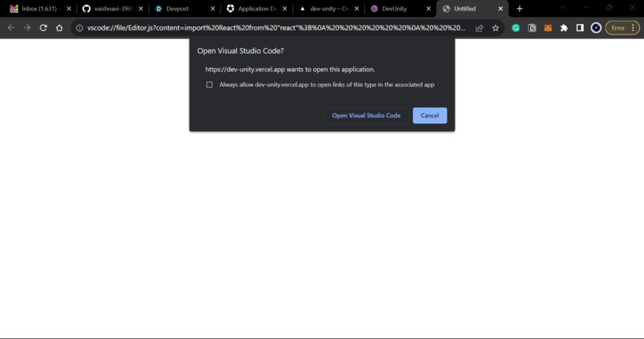
Task: Close the Untitled tab
Action: tap(500, 9)
